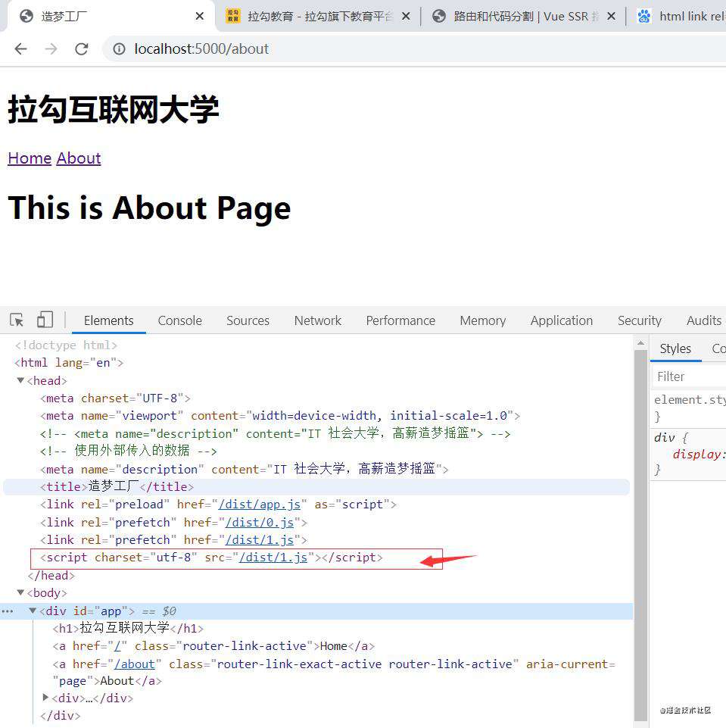Image resolution: width=726 pixels, height=728 pixels.
Task: Click the /about href in DOM tree
Action: tap(135, 664)
